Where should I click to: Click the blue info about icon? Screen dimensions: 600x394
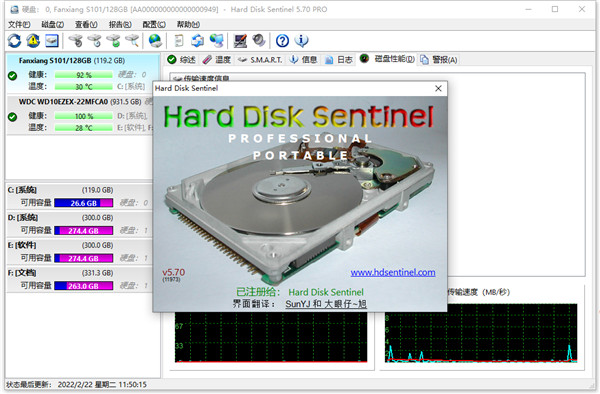coord(302,41)
